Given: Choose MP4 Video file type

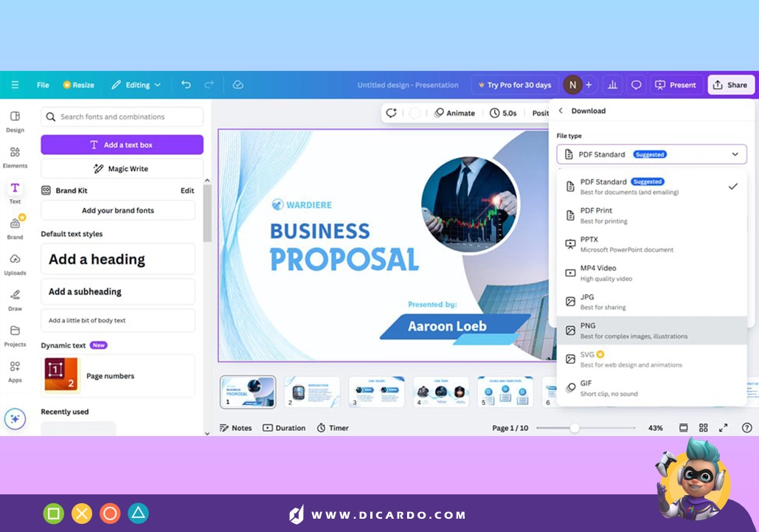Looking at the screenshot, I should (x=651, y=272).
